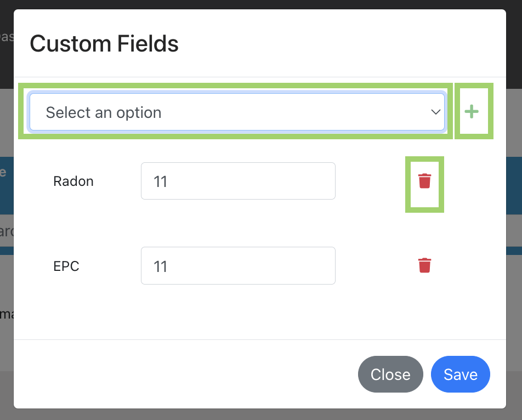Place cursor after 11 in Radon box
This screenshot has height=420, width=522.
click(x=168, y=181)
